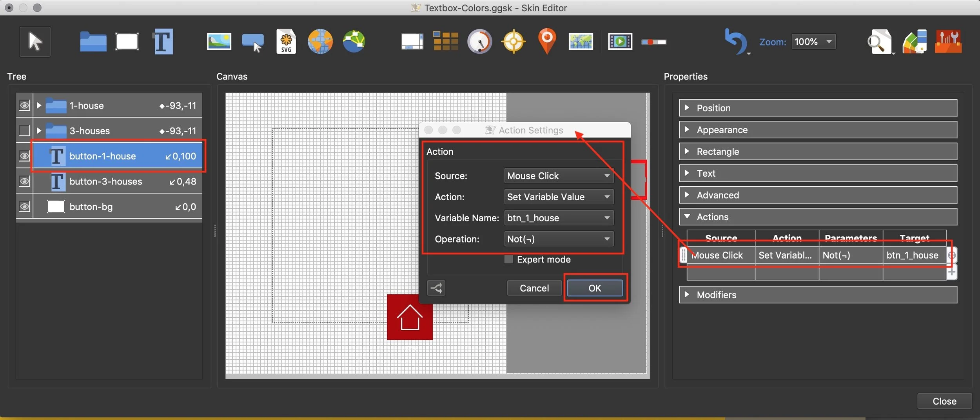Add the green globe tour node element
The width and height of the screenshot is (980, 420).
coord(354,42)
